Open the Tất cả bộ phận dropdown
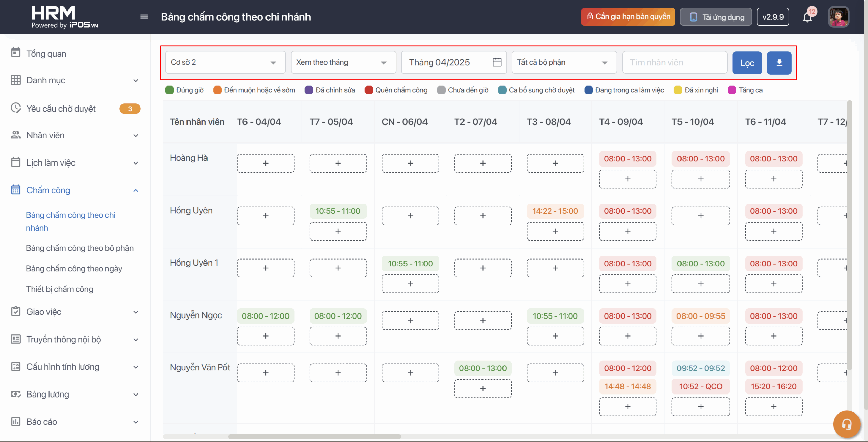The height and width of the screenshot is (442, 868). (x=564, y=62)
